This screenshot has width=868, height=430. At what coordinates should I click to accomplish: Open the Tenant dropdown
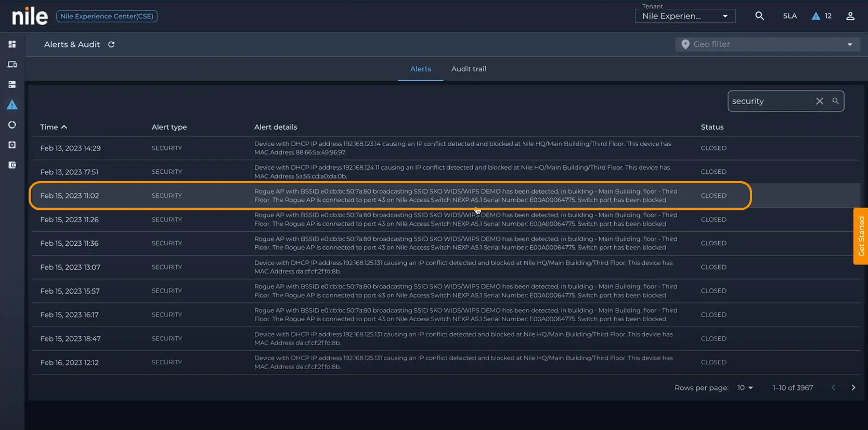click(x=685, y=16)
